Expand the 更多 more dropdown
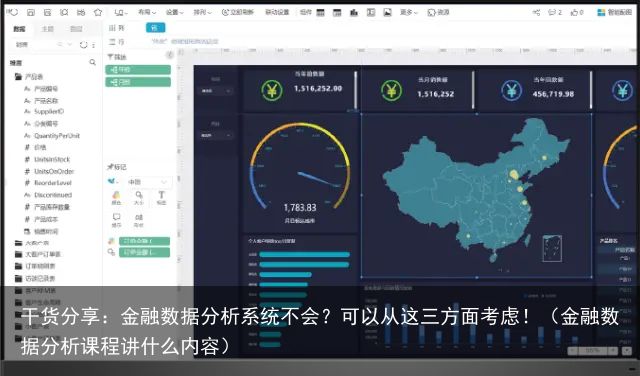Viewport: 640px width, 376px height. coord(409,12)
